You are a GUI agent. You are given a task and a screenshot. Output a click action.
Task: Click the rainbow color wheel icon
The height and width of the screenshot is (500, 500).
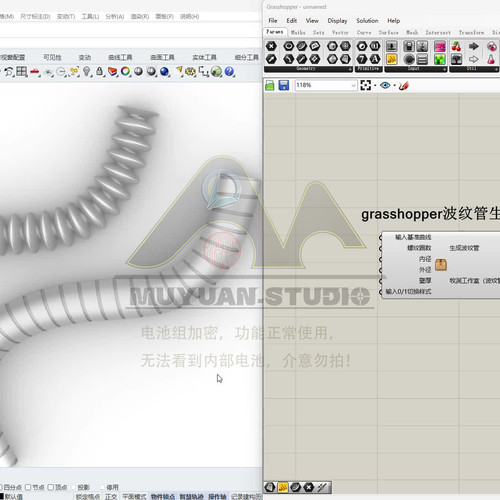point(125,71)
